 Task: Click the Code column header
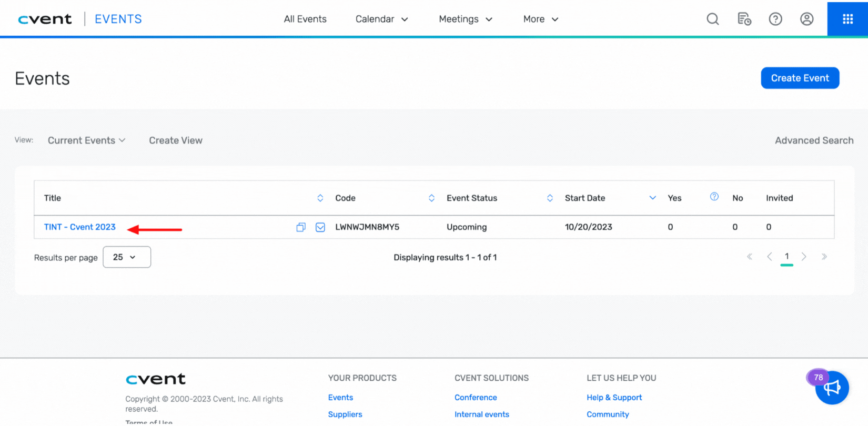(x=345, y=198)
